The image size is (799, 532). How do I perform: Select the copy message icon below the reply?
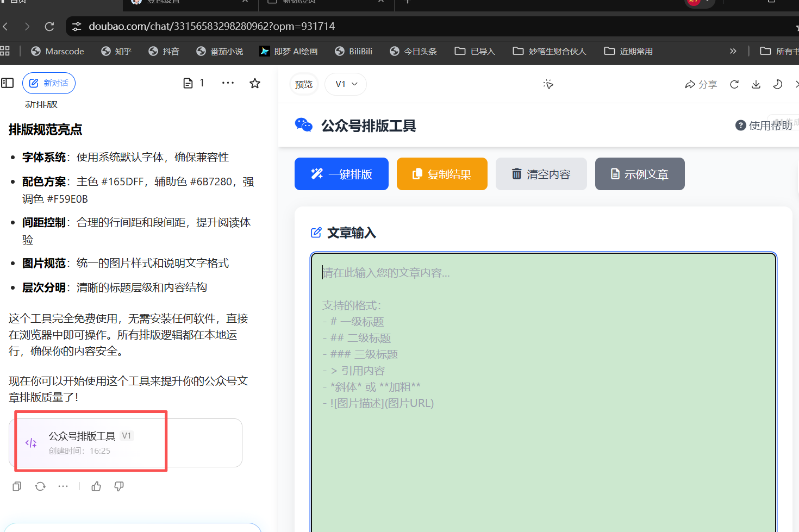pyautogui.click(x=16, y=486)
